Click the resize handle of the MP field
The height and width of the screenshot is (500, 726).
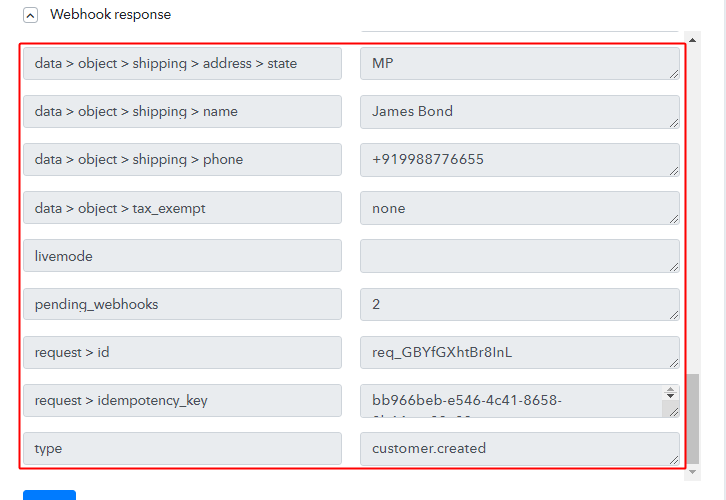click(x=674, y=74)
